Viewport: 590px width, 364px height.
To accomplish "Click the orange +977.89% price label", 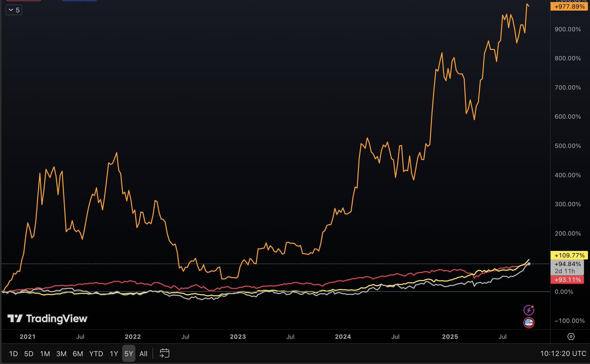I will [569, 7].
